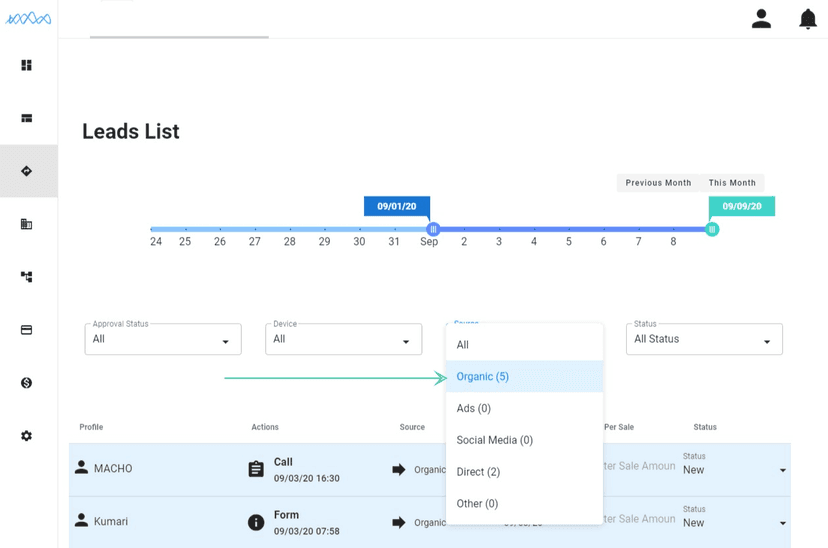
Task: Click the dollar coin icon in sidebar
Action: tap(27, 383)
